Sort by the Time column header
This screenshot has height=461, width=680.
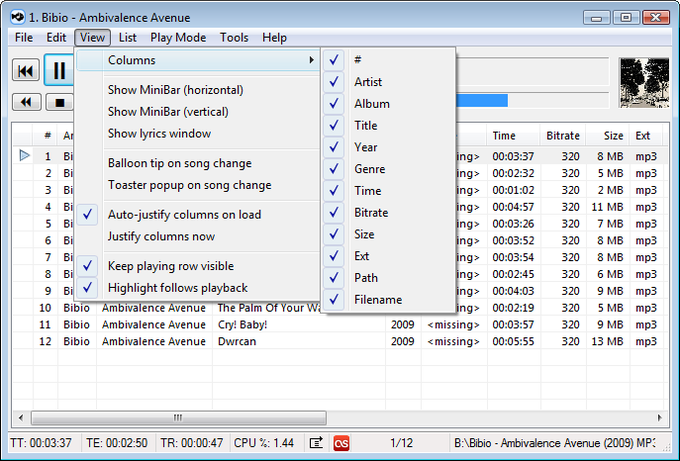point(513,136)
